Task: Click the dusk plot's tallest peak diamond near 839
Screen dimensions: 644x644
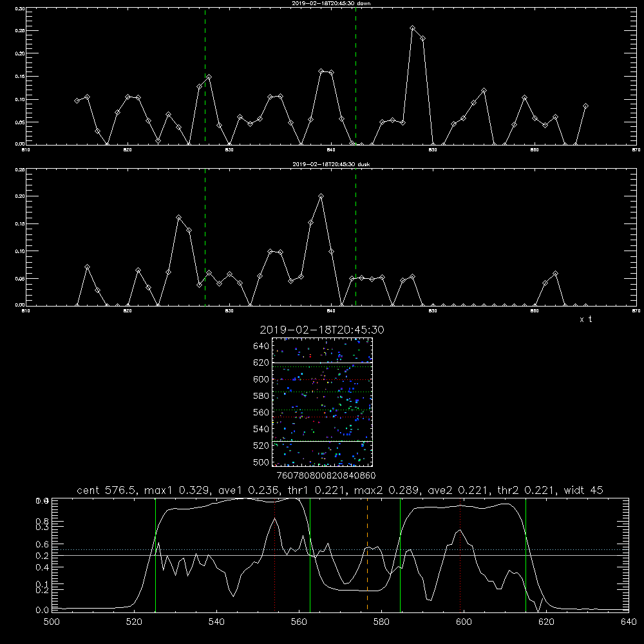Action: click(321, 196)
